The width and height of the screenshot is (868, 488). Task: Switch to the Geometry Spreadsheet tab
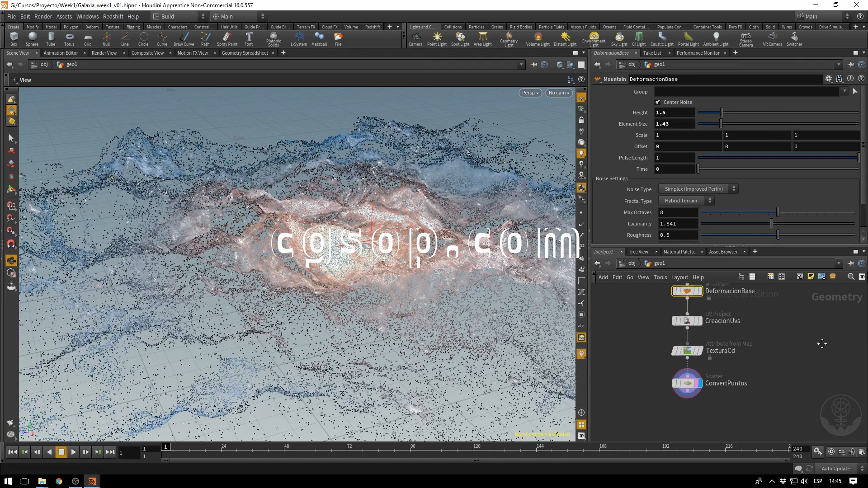tap(245, 53)
